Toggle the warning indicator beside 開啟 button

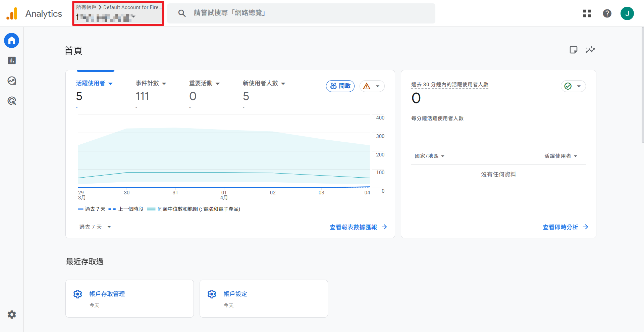tap(372, 86)
